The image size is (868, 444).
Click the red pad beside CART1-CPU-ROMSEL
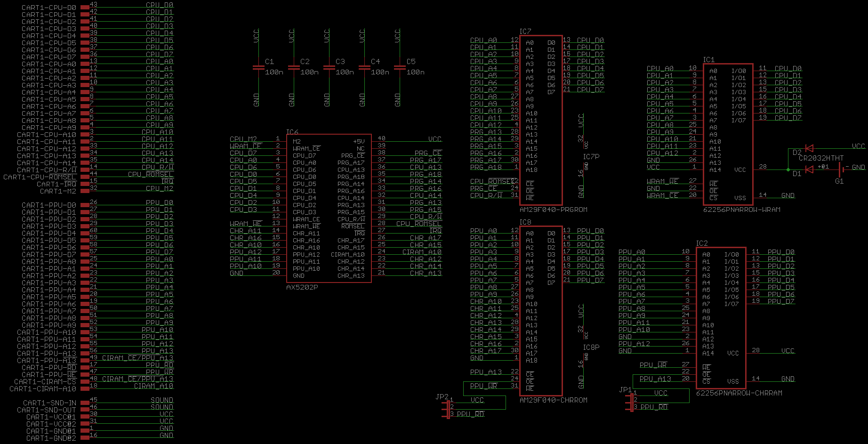pyautogui.click(x=85, y=177)
